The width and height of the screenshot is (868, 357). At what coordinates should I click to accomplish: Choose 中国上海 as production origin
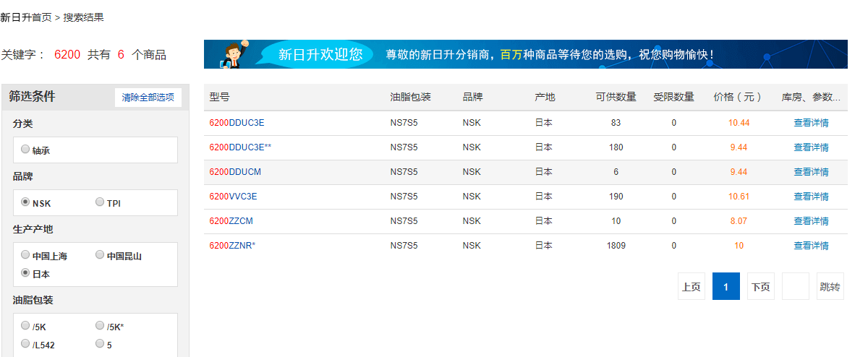25,255
